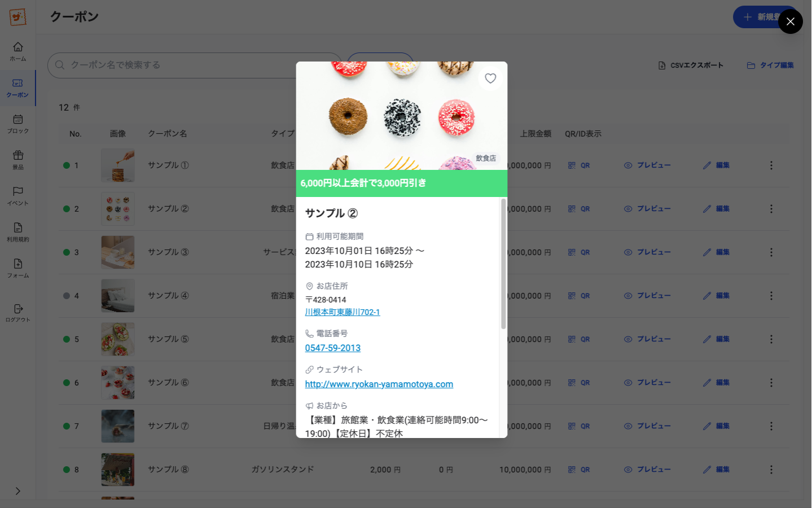This screenshot has width=812, height=508.
Task: Open more options menu for サンプル①
Action: pos(771,165)
